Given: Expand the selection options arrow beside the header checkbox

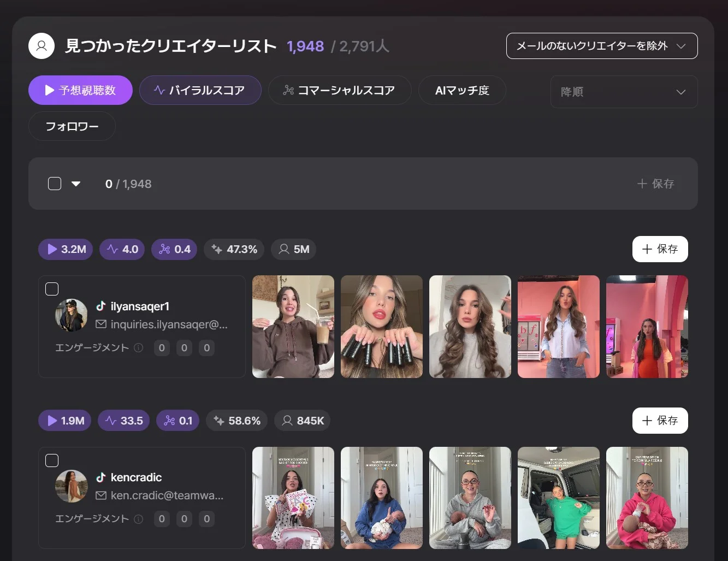Looking at the screenshot, I should point(76,184).
